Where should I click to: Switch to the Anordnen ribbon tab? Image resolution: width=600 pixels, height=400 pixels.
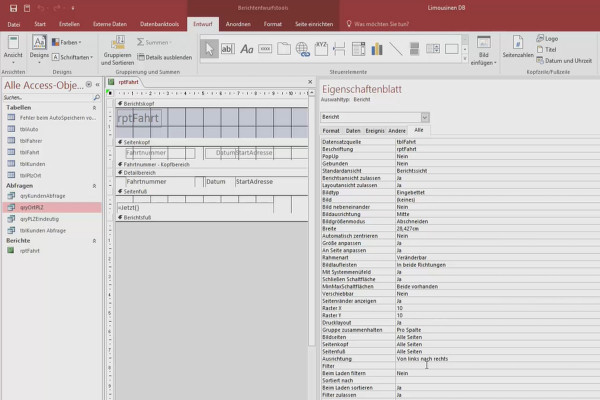[238, 24]
